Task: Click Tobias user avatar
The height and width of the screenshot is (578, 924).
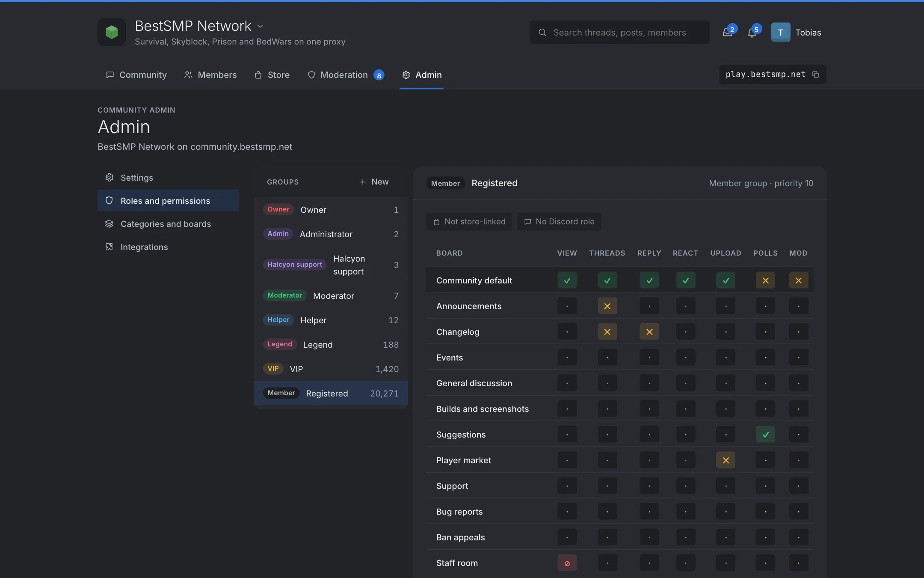Action: [781, 33]
